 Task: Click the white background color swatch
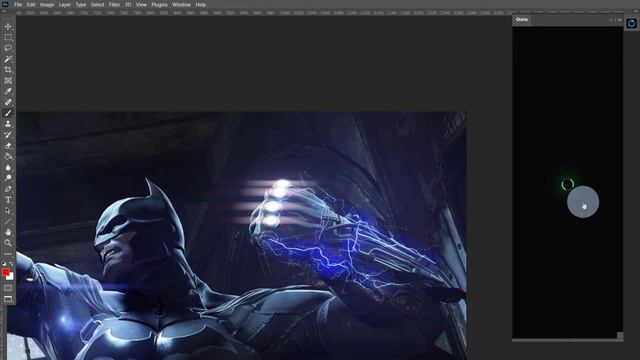[x=11, y=278]
